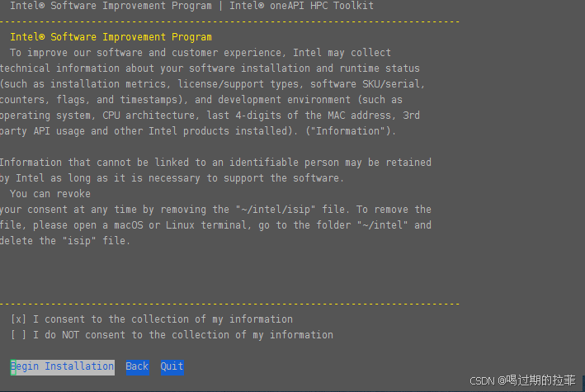Select the "I do NOT consent" checkbox box
Screen dimensions: 585x392
coord(18,335)
